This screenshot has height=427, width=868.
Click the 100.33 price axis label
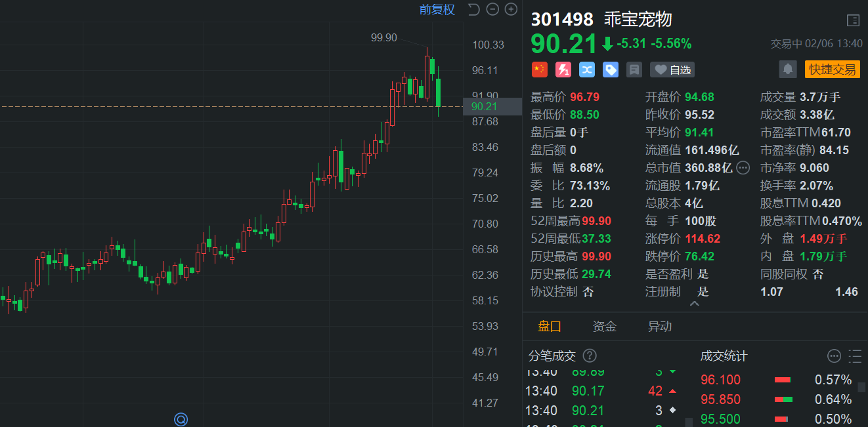488,45
